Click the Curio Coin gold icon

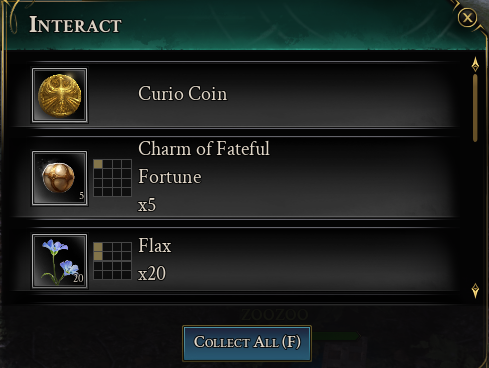(x=60, y=95)
